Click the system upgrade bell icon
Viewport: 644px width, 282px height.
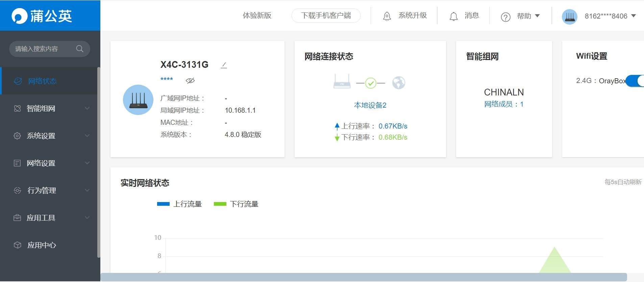[x=387, y=16]
